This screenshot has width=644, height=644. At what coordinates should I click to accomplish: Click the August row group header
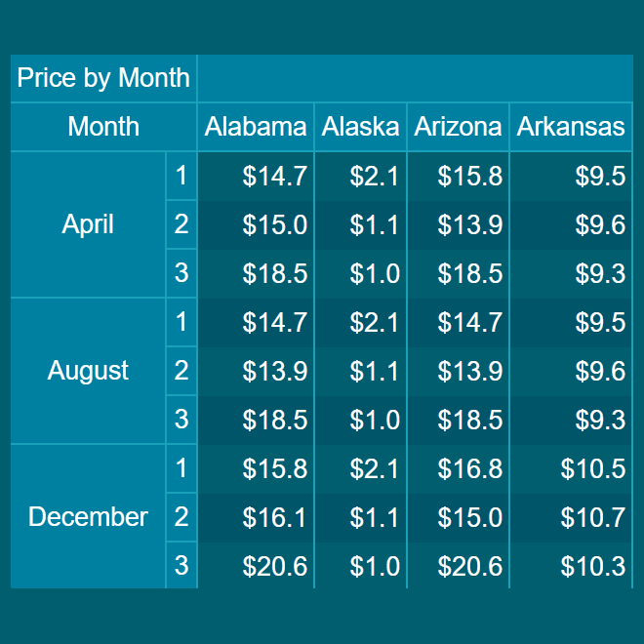[88, 371]
